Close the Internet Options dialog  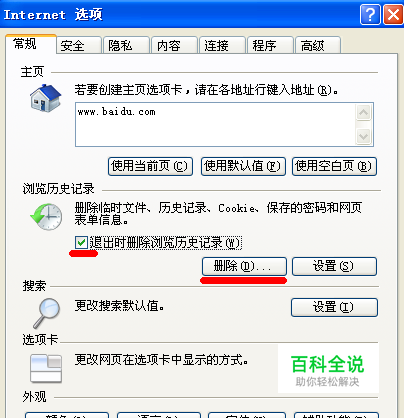point(393,15)
